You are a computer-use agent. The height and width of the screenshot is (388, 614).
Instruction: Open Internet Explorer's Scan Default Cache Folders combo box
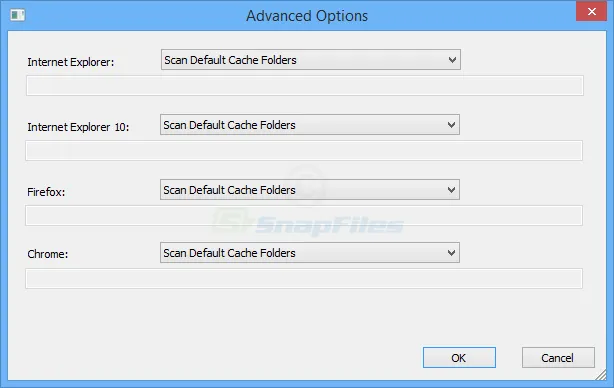[x=311, y=60]
